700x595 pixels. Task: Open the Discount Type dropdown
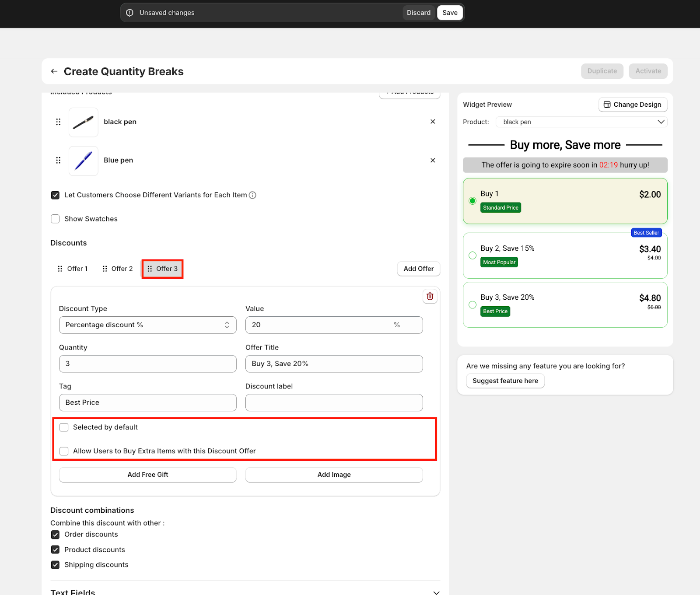pyautogui.click(x=147, y=325)
